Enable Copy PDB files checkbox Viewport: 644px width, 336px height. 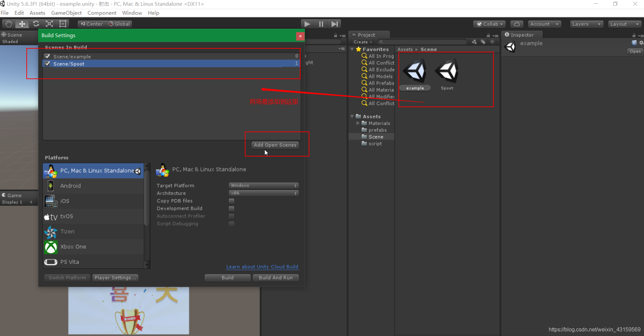click(x=232, y=201)
